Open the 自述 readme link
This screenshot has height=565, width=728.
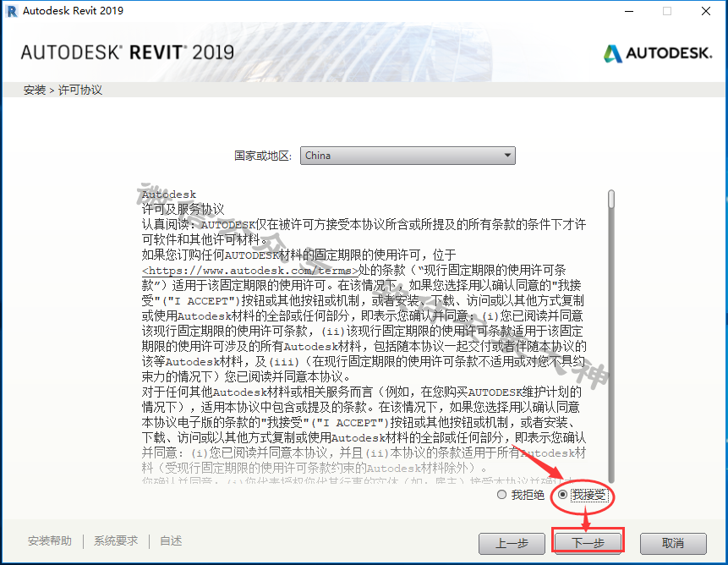coord(171,540)
